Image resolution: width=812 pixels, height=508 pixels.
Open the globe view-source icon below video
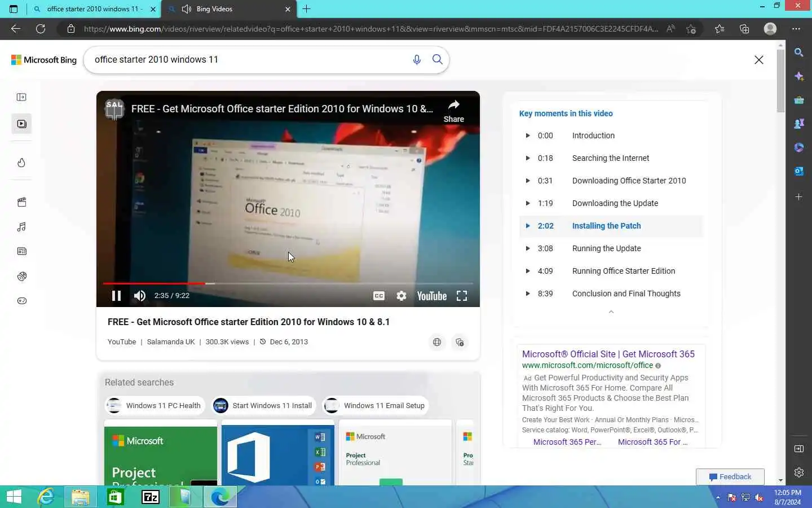coord(437,342)
